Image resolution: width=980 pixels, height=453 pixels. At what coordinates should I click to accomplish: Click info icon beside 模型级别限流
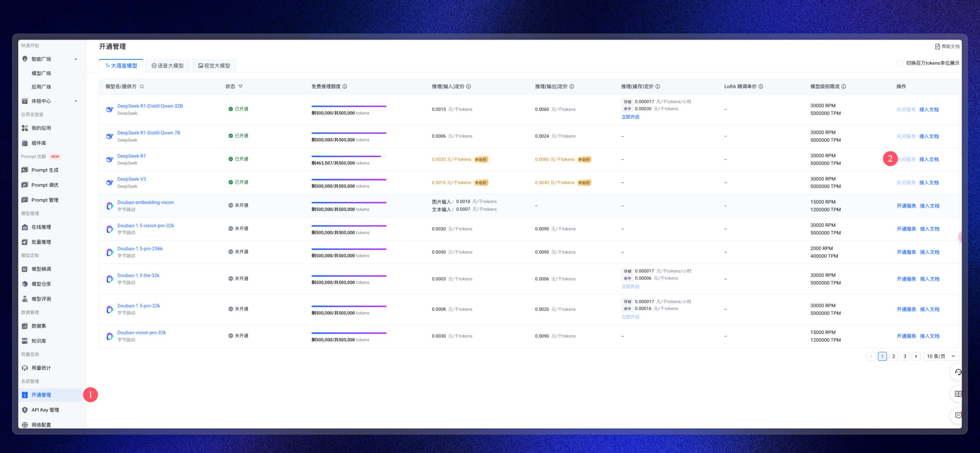point(843,87)
